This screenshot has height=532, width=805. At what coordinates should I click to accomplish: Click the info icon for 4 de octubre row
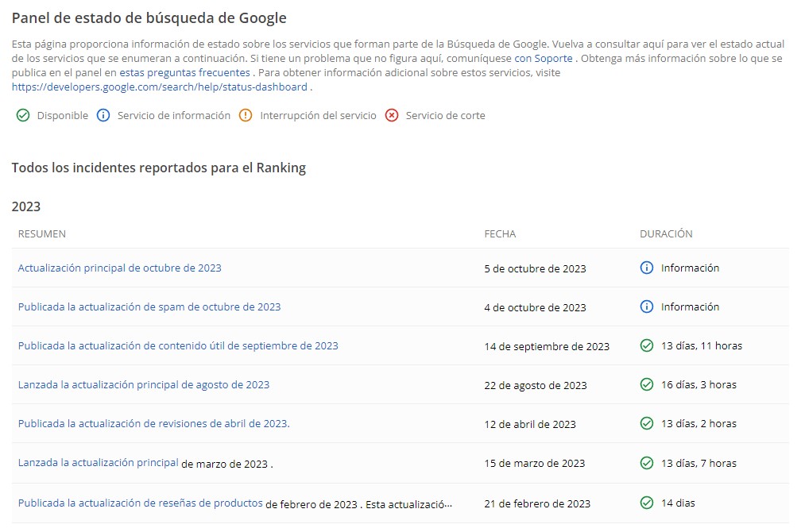[x=647, y=306]
